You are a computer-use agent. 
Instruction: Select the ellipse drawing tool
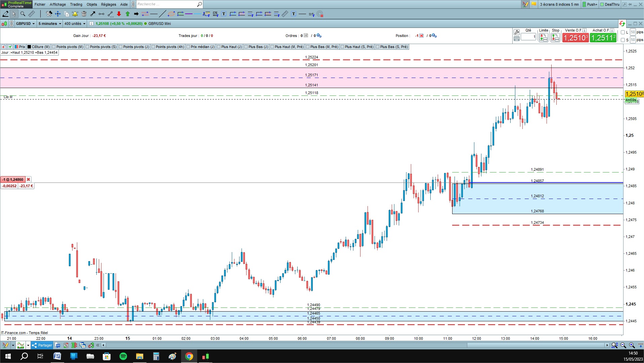[171, 14]
